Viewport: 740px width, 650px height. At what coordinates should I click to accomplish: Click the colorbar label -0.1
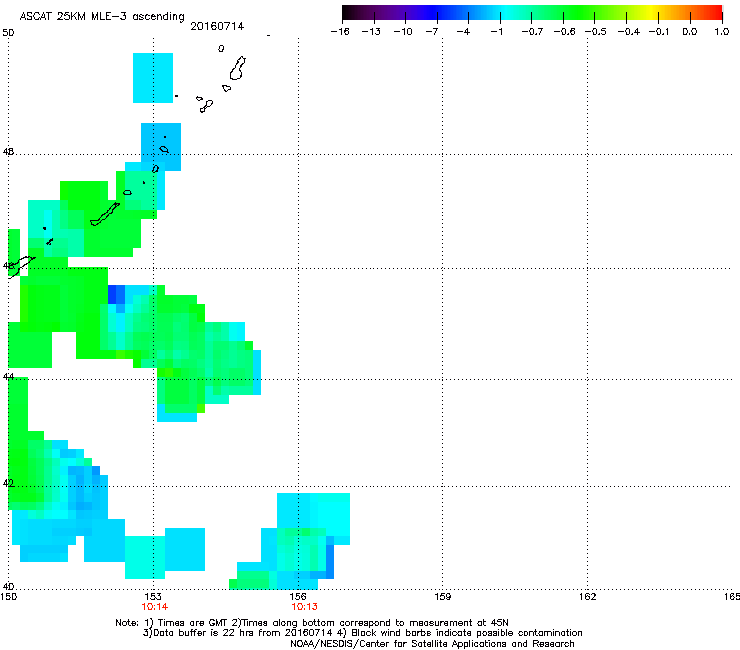tap(659, 32)
